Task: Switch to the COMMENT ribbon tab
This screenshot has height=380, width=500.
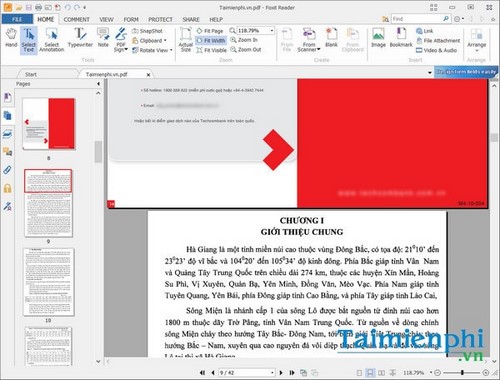Action: pos(76,20)
